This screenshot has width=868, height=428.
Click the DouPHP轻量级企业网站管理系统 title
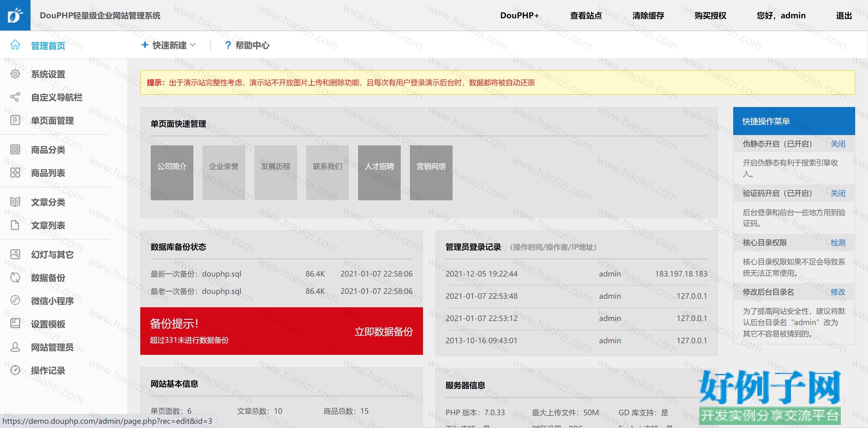coord(100,16)
